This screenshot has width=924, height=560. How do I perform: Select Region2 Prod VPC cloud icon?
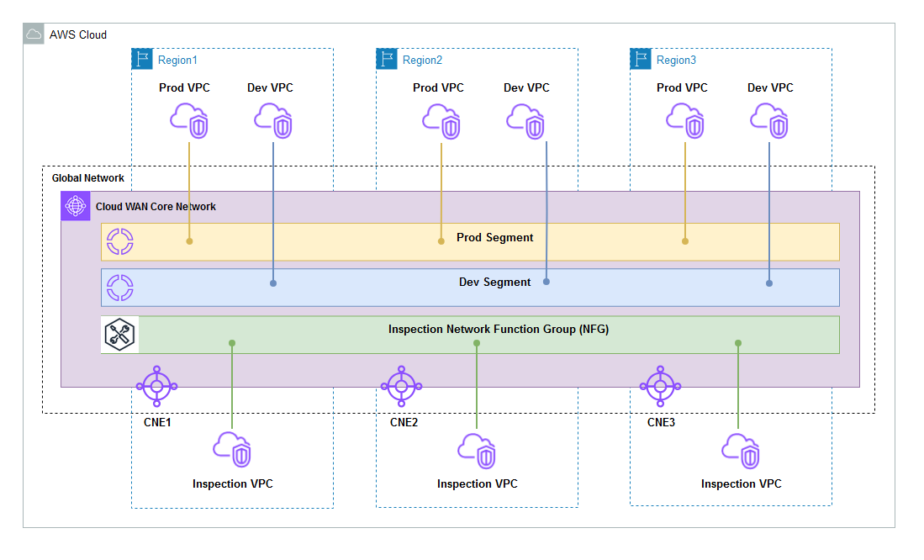coord(441,121)
